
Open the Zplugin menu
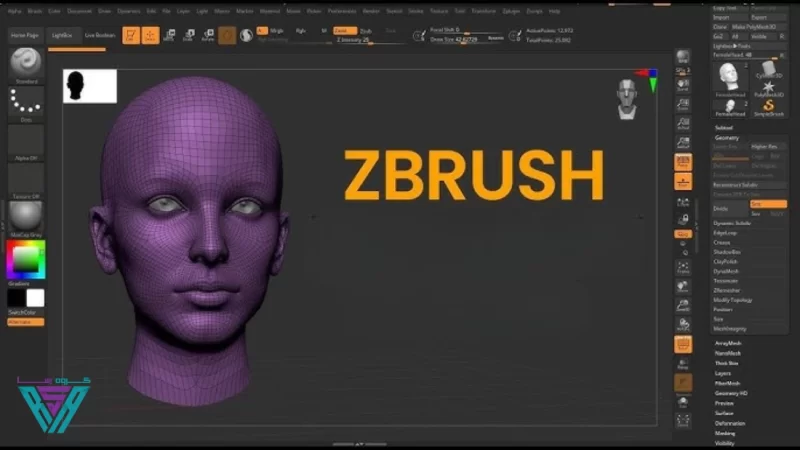point(511,11)
